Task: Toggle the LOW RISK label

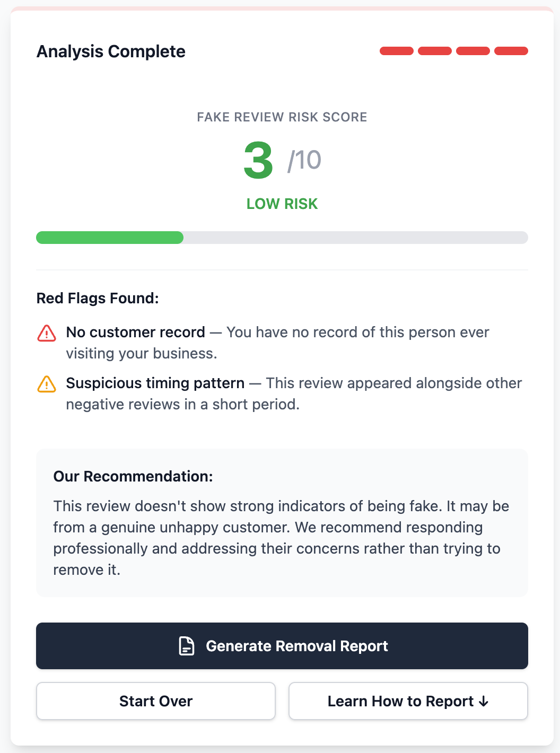Action: (282, 204)
